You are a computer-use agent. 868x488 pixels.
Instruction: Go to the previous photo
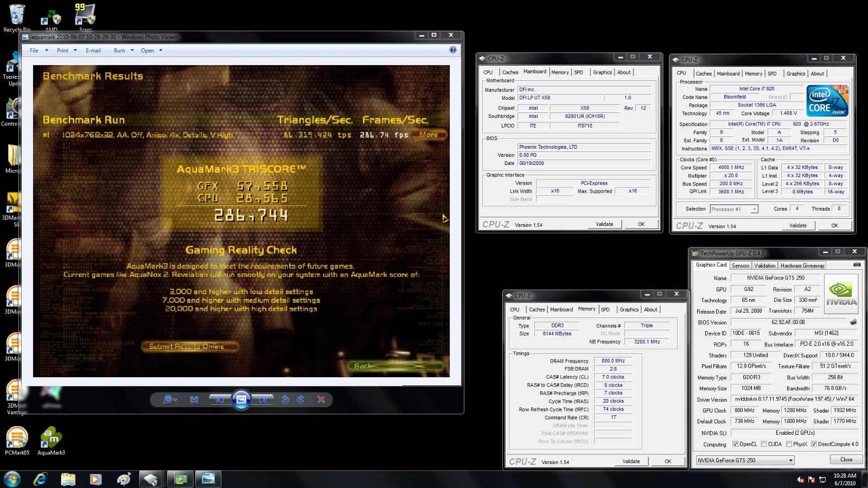coord(220,400)
